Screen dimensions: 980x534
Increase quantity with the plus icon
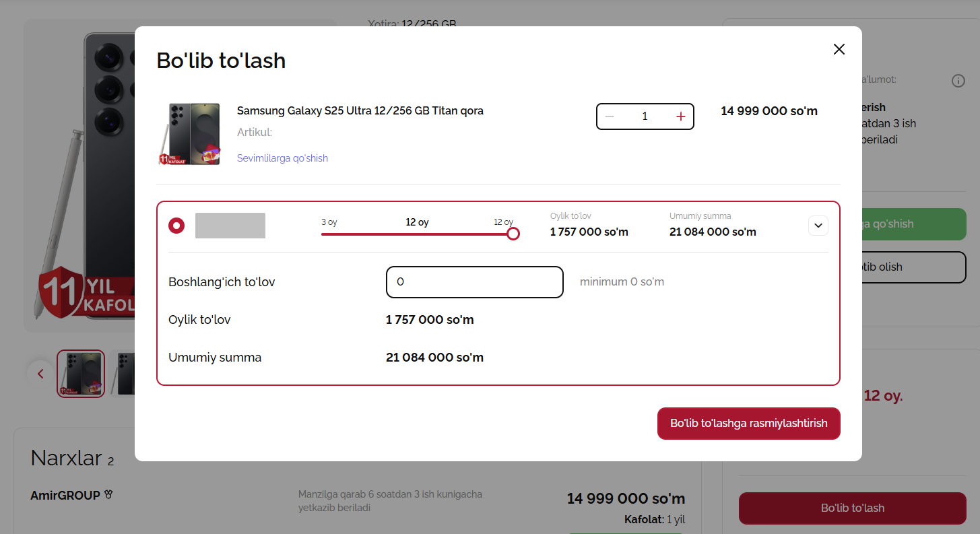pos(680,116)
